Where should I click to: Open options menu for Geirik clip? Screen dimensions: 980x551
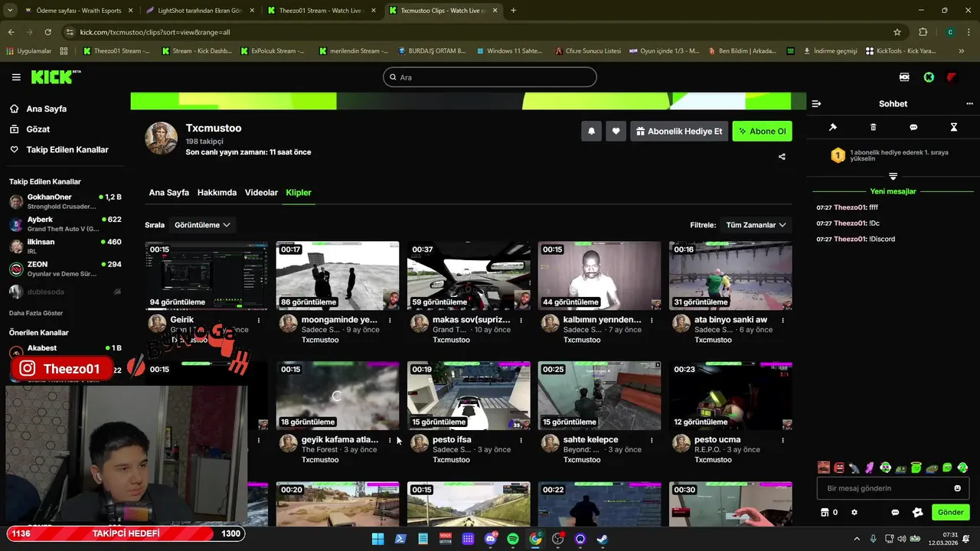click(x=259, y=321)
